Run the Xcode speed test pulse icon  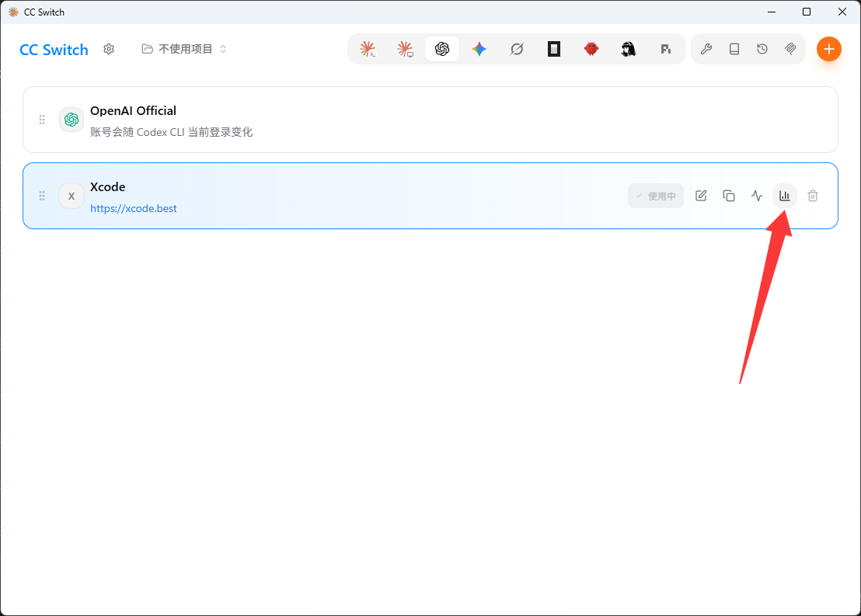[757, 196]
